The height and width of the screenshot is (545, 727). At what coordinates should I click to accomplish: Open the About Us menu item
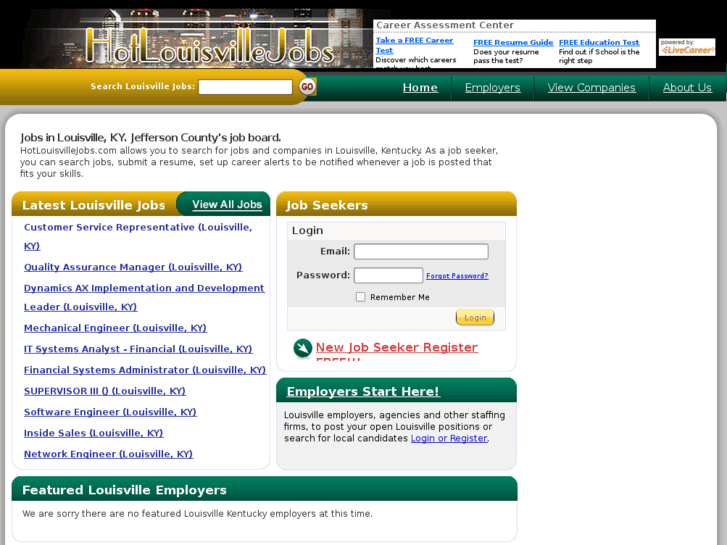(x=687, y=88)
